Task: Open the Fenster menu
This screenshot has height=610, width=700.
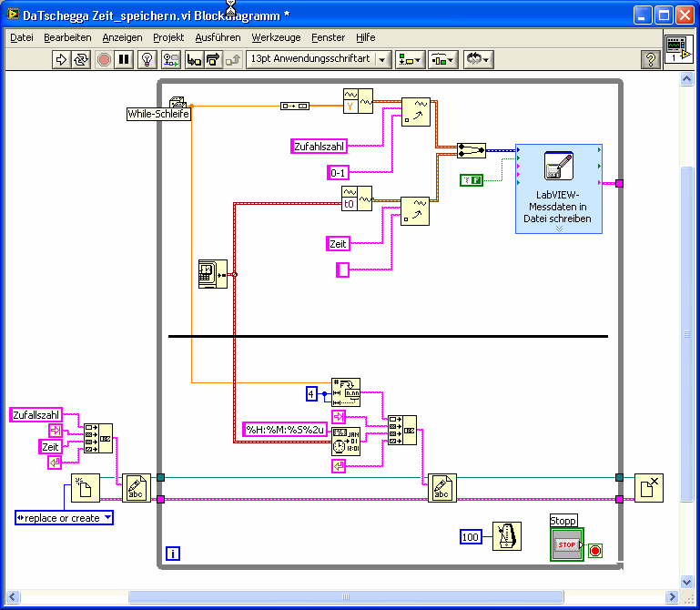Action: pyautogui.click(x=328, y=37)
